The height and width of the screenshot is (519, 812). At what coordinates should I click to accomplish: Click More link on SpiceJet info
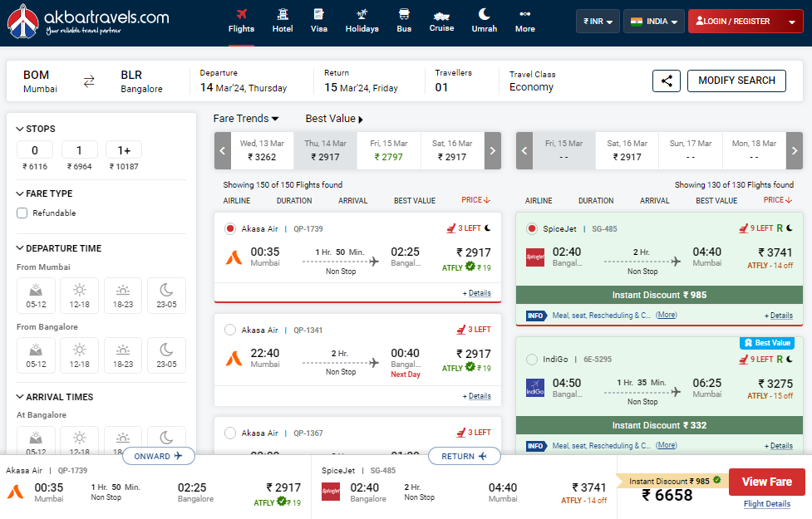[667, 315]
